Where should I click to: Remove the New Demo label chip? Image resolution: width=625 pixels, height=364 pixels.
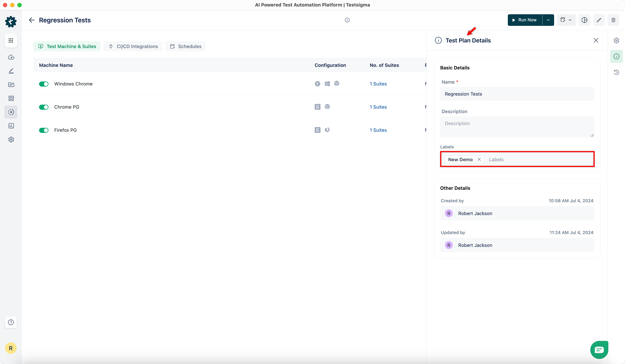(479, 160)
